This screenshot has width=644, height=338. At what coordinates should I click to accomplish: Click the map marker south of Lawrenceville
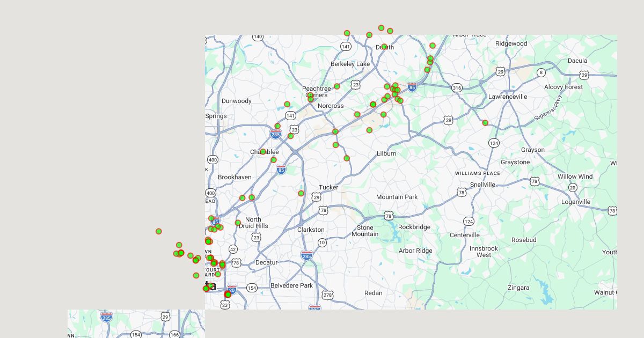tap(485, 123)
